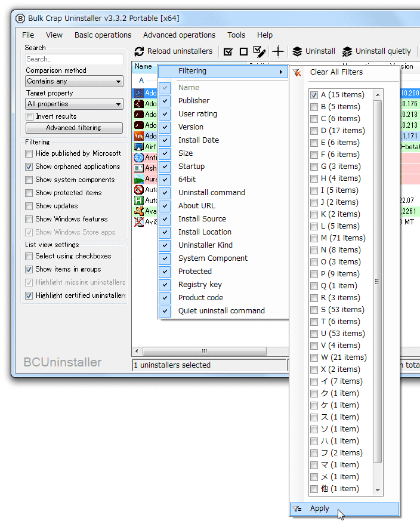
Task: Click the Advanced filtering button
Action: point(74,128)
